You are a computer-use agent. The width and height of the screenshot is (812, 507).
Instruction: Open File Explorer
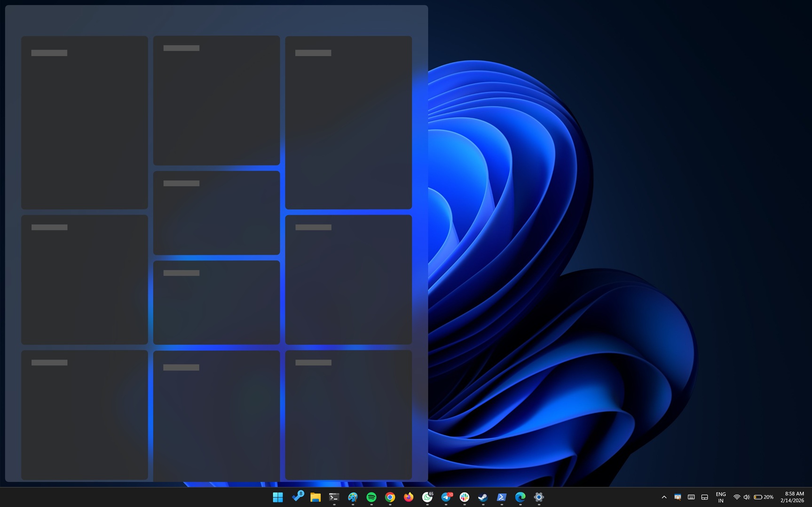(x=315, y=497)
